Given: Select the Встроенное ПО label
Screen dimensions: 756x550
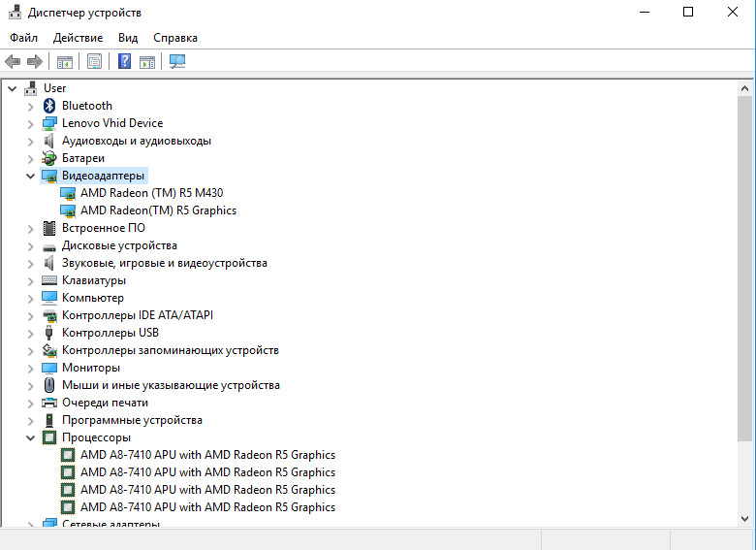Looking at the screenshot, I should click(104, 228).
